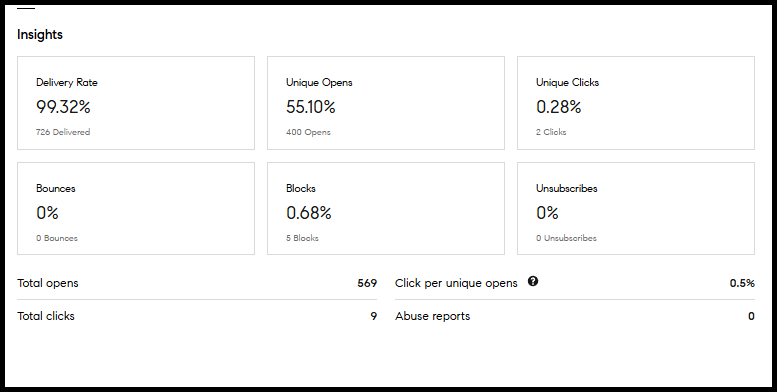The image size is (777, 392).
Task: Click the Insights heading
Action: 40,35
